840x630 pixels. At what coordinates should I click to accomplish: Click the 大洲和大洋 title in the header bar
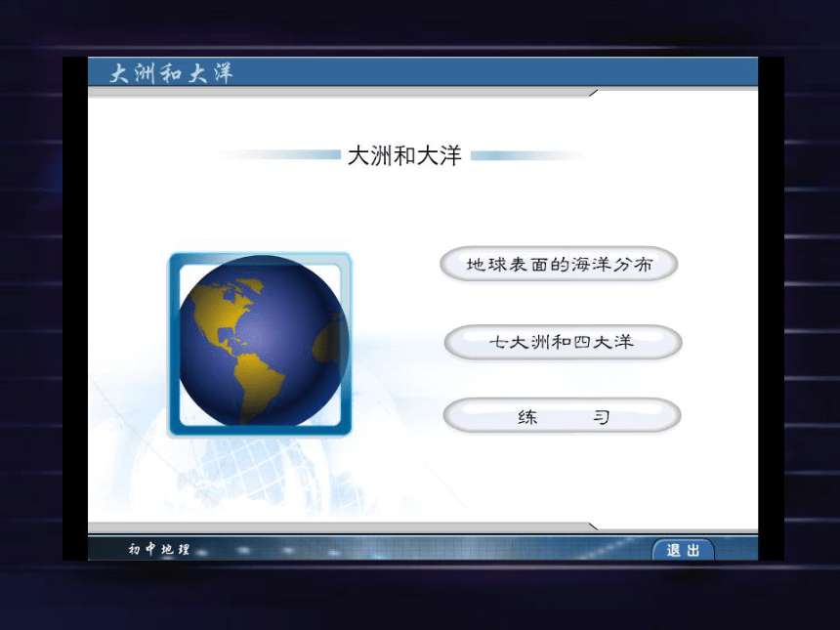171,73
